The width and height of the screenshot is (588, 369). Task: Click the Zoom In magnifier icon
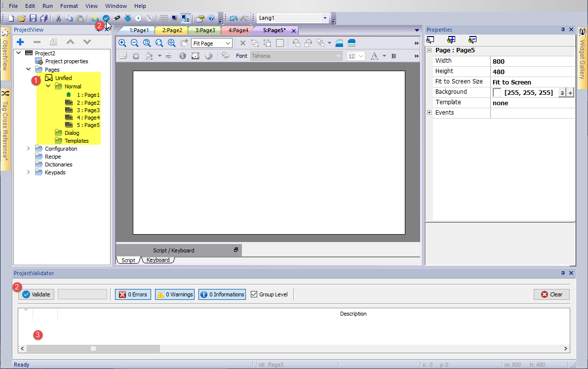122,43
